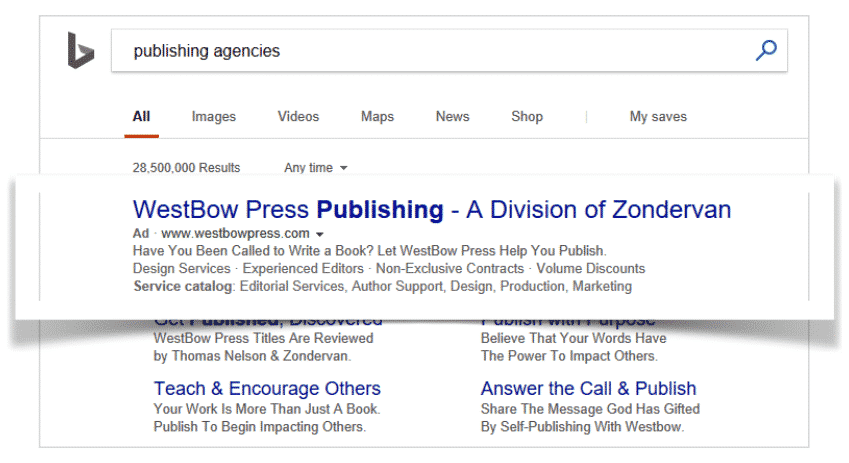Click the 'Service catalog' label text
849x463 pixels.
[x=183, y=286]
